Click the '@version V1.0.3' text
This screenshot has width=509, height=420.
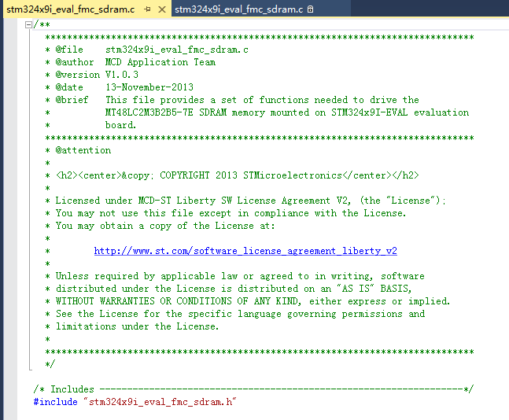tap(97, 75)
